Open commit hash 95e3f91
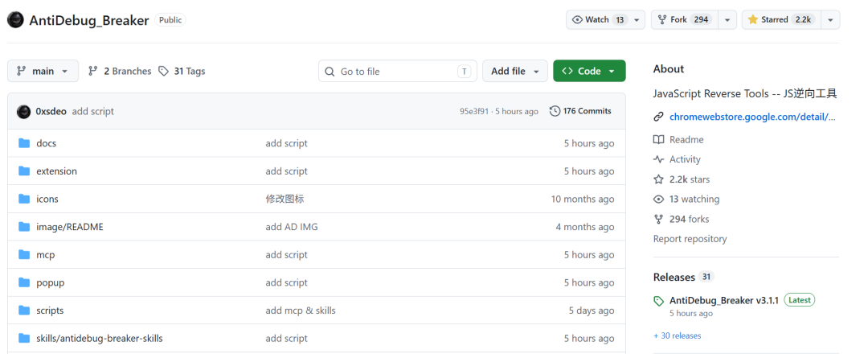 (x=474, y=111)
